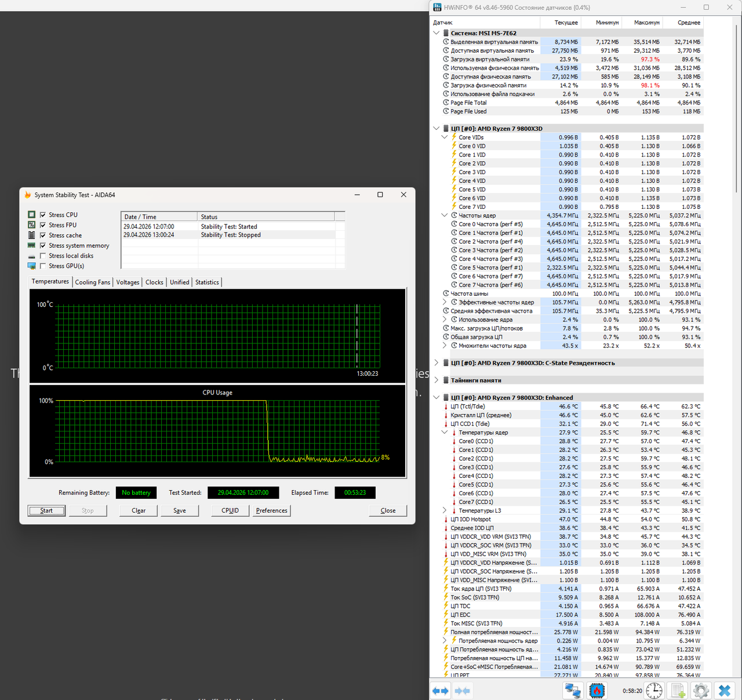
Task: Expand the Использование ядра group
Action: coord(445,320)
